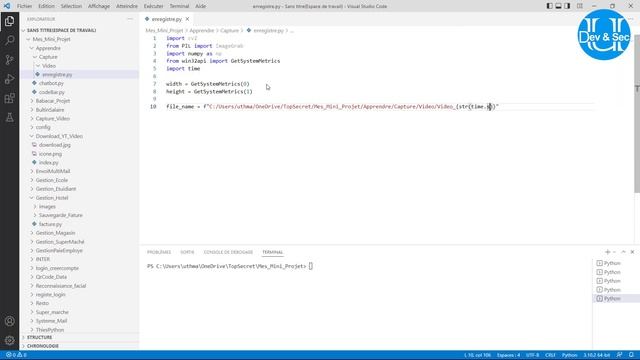
Task: Open the Affichage menu
Action: click(99, 6)
